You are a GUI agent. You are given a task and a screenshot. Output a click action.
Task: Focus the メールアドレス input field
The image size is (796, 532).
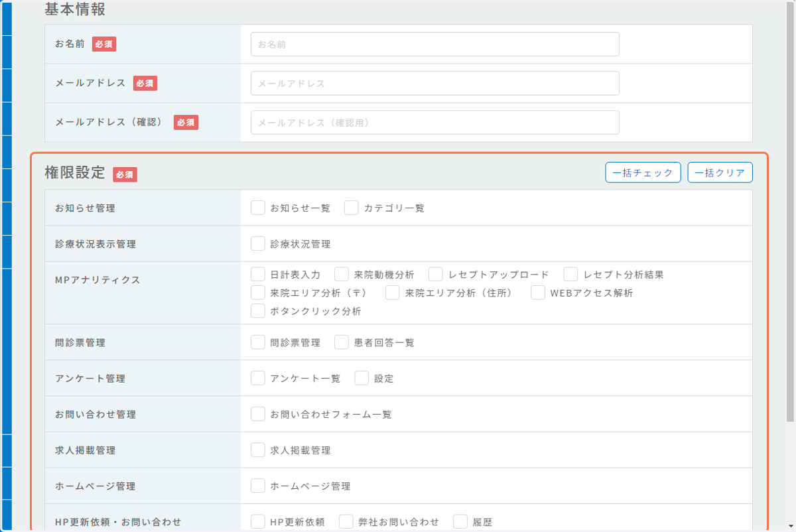[435, 84]
